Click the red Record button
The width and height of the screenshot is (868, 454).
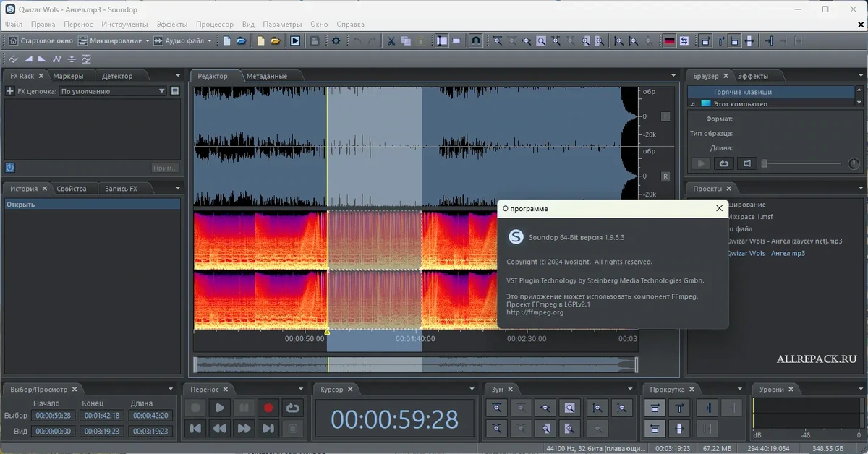tap(268, 408)
